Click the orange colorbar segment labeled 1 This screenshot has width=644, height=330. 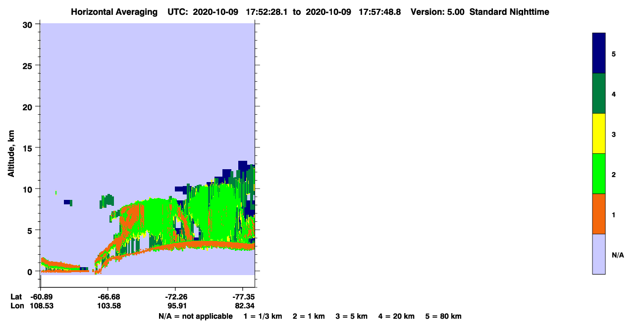tap(598, 214)
